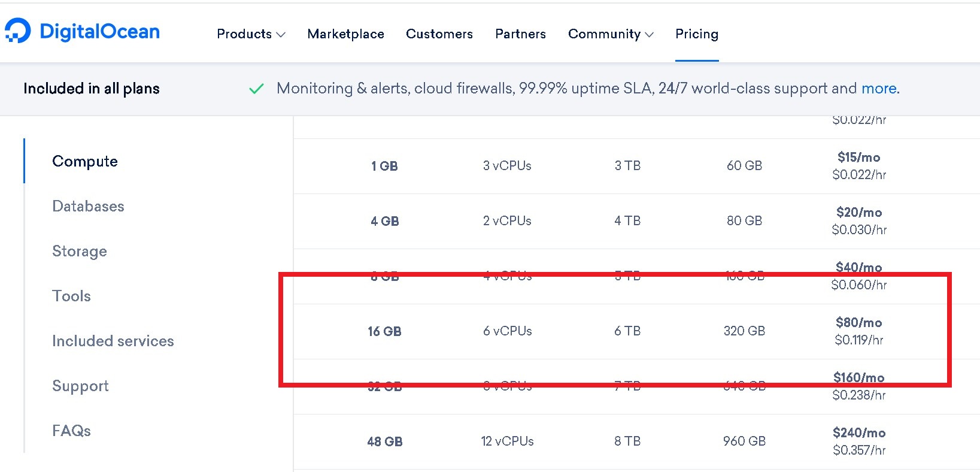Open the Marketplace page

click(x=345, y=34)
